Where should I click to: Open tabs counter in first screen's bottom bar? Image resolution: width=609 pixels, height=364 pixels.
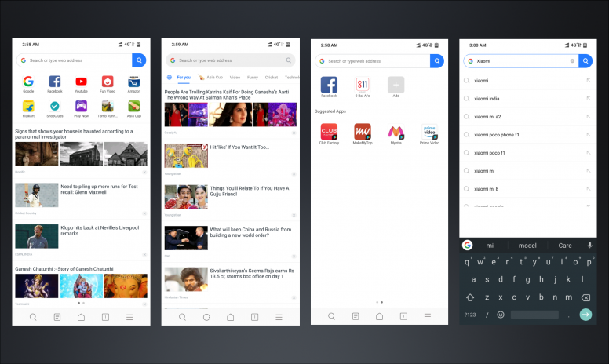point(105,317)
